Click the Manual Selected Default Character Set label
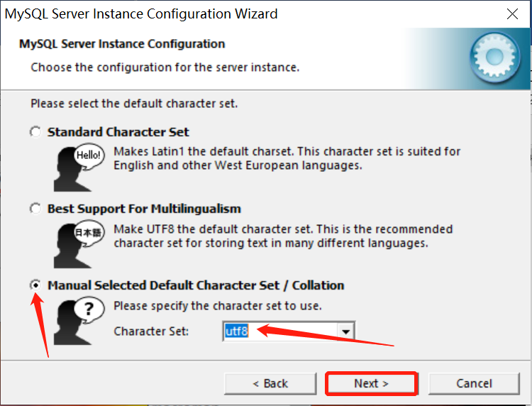 [x=196, y=285]
